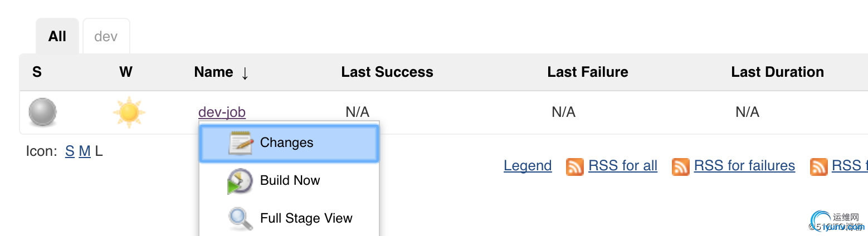
Task: Click the Full Stage View magnifier icon
Action: (x=241, y=219)
